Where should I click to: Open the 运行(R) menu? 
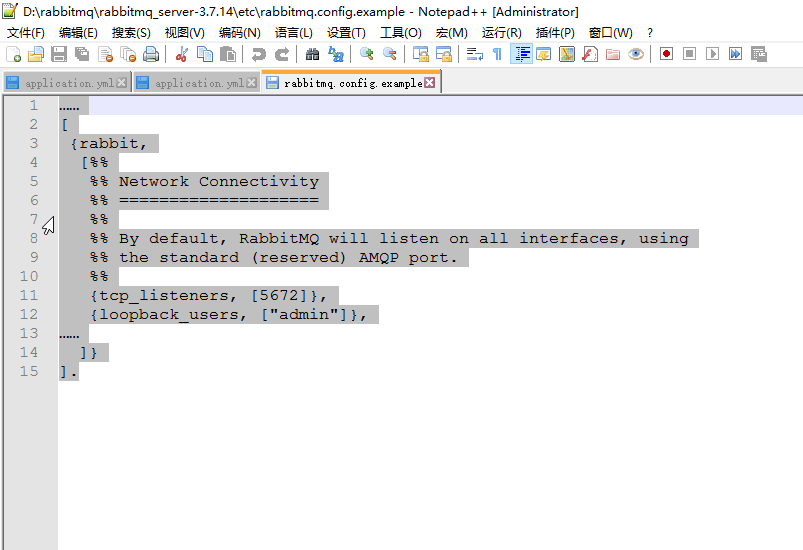(x=501, y=33)
